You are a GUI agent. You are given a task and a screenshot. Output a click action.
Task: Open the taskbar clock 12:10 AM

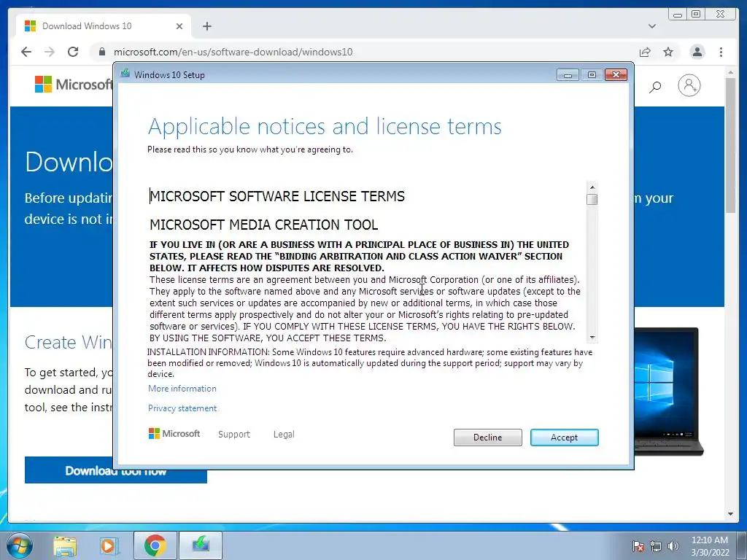click(x=710, y=545)
